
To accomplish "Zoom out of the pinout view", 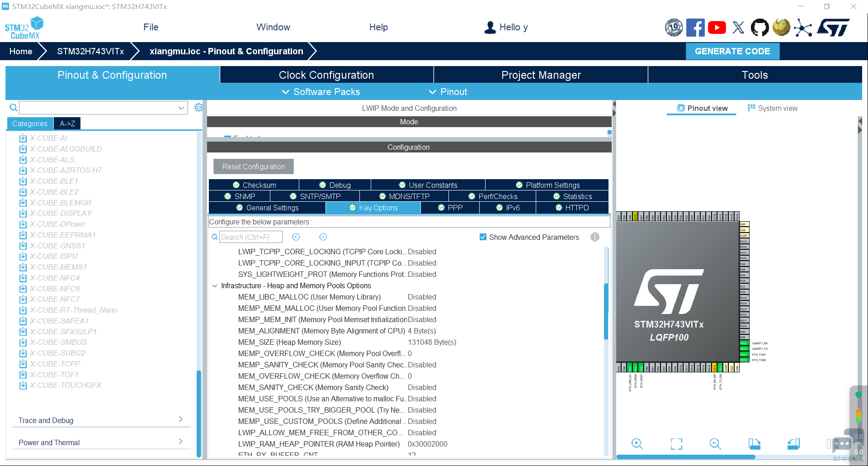I will pos(715,443).
